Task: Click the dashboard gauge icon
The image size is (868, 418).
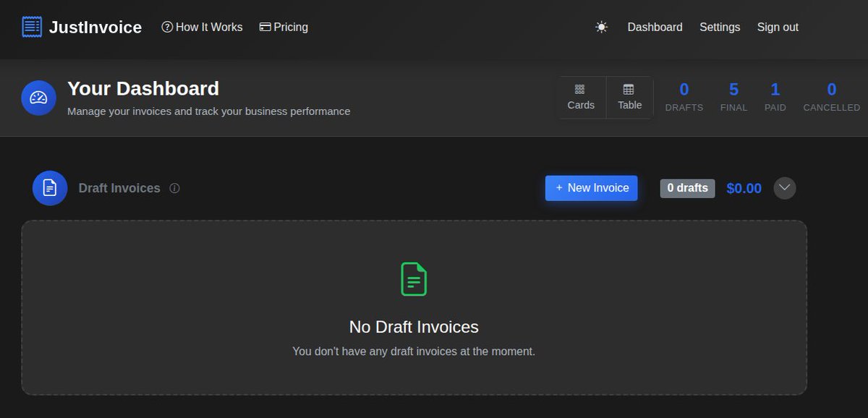Action: click(x=39, y=98)
